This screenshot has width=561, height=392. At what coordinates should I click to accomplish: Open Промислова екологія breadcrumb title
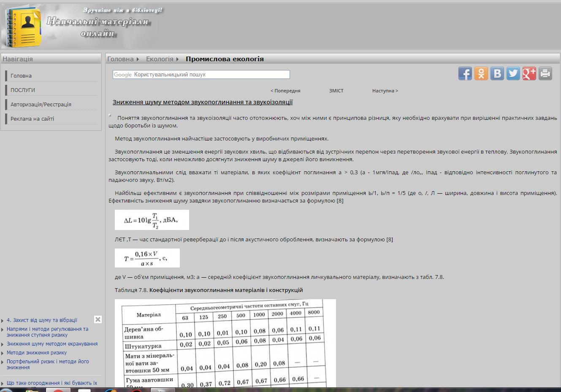(225, 59)
